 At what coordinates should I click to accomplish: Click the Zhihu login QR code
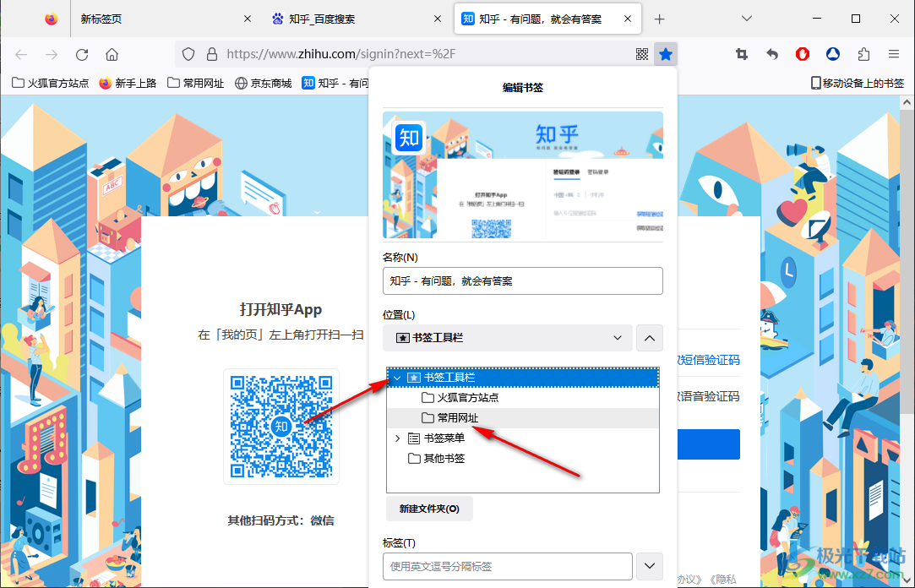pos(281,427)
